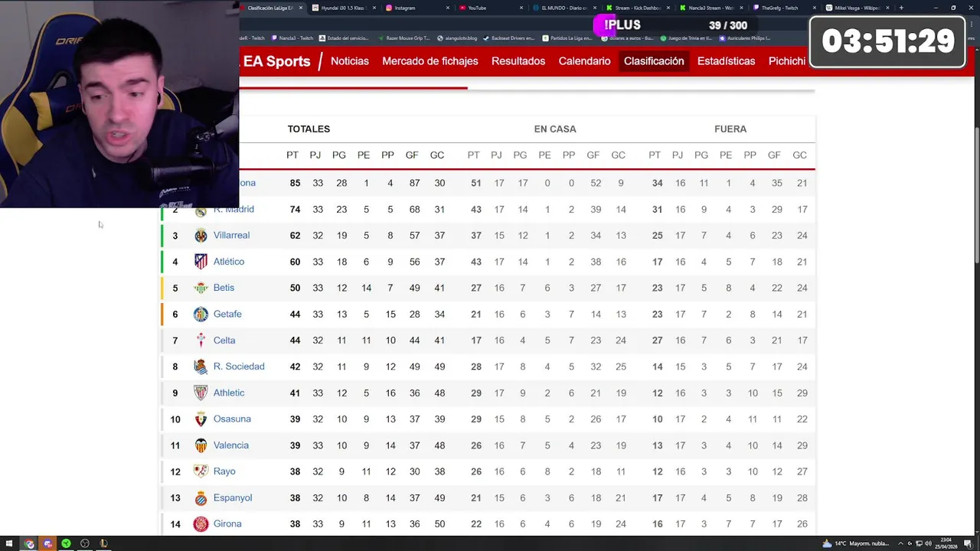Open the Espanyol team link
This screenshot has width=980, height=551.
(233, 497)
